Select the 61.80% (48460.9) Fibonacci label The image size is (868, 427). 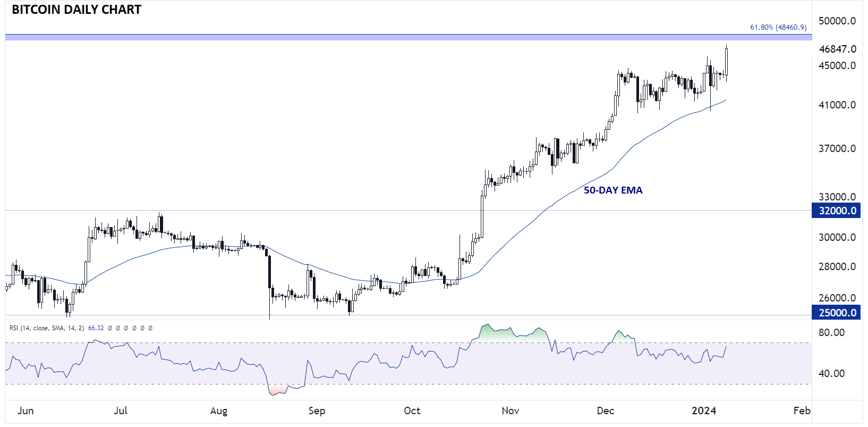778,27
